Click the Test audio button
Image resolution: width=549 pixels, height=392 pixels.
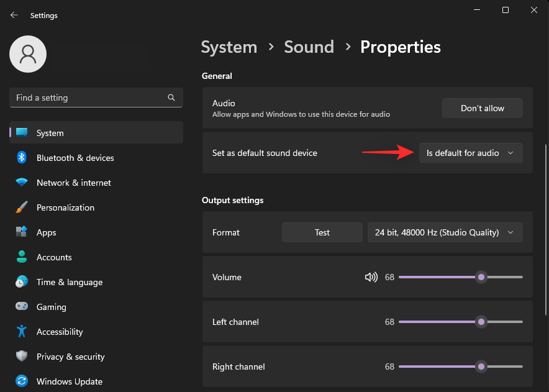(x=322, y=232)
